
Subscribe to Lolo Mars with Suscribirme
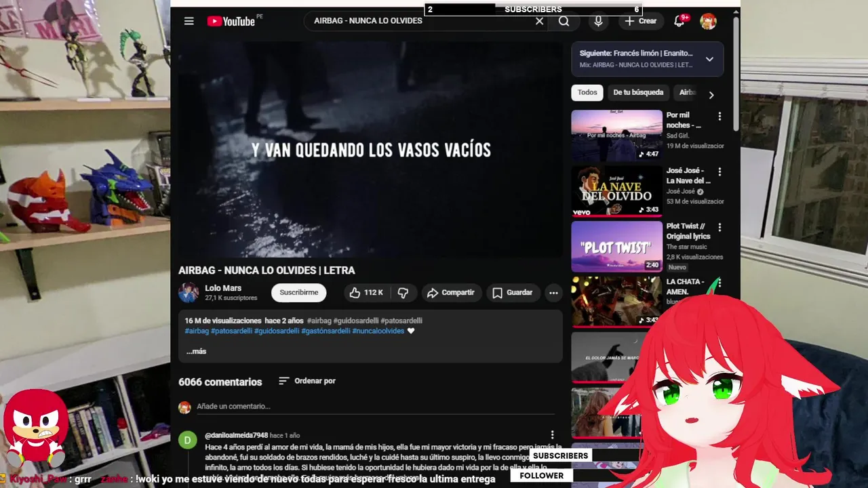coord(299,293)
